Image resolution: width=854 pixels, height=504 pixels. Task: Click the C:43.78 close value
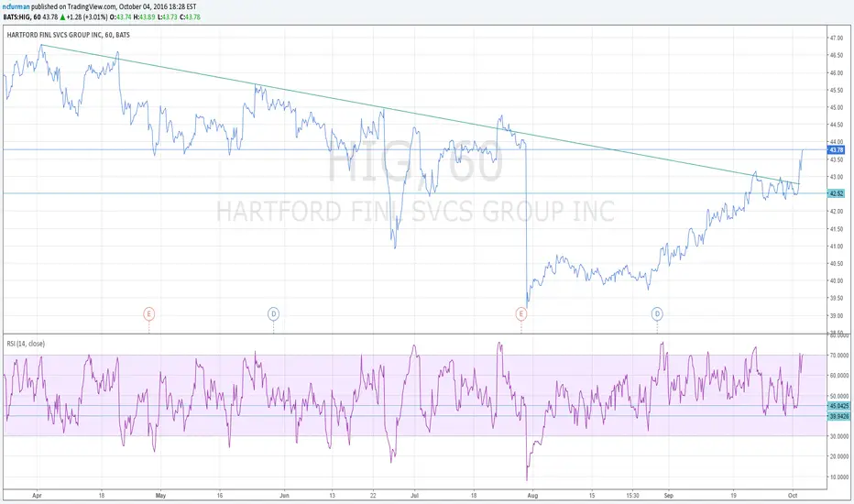coord(192,16)
